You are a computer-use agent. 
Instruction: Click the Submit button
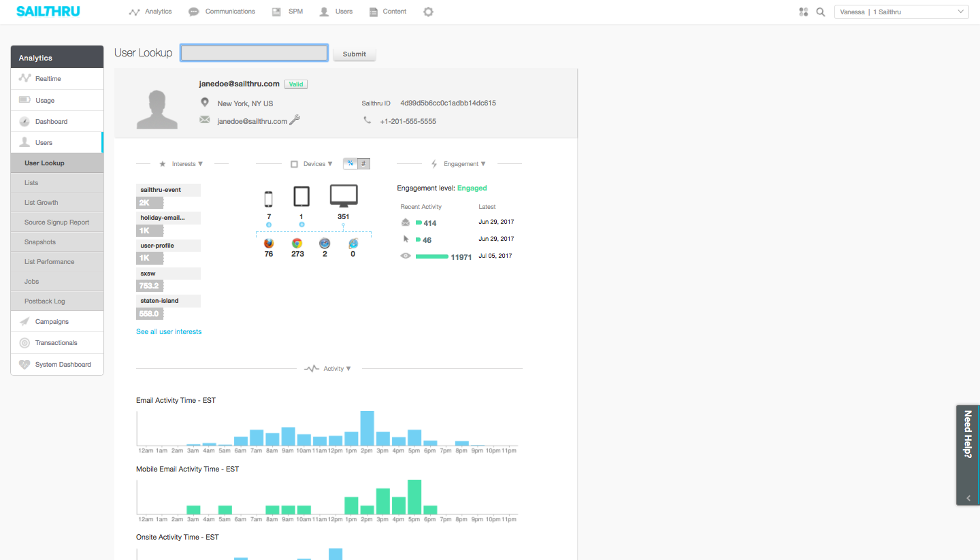pos(355,54)
